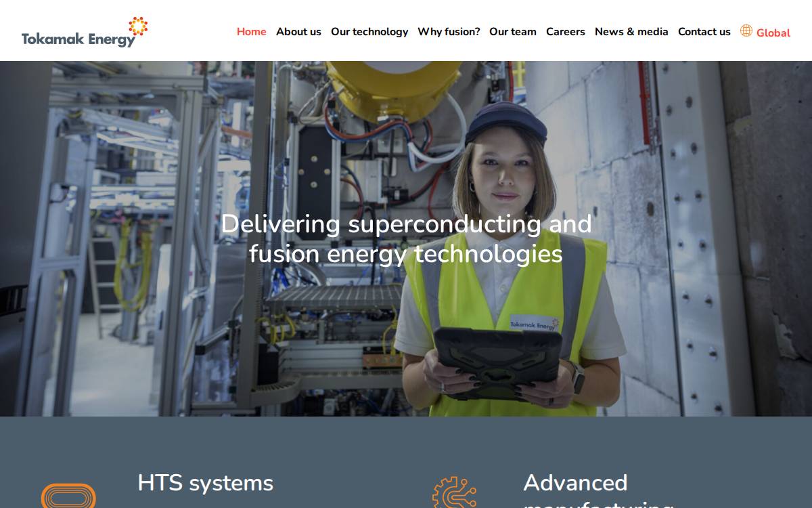Screen dimensions: 812x508
Task: Open the Our technology menu
Action: point(369,32)
